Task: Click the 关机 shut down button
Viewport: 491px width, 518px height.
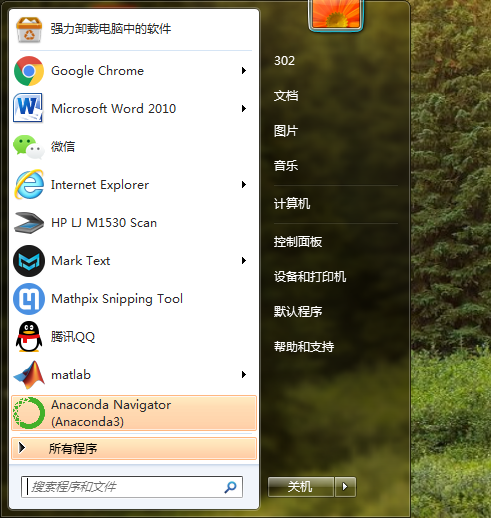Action: click(301, 487)
